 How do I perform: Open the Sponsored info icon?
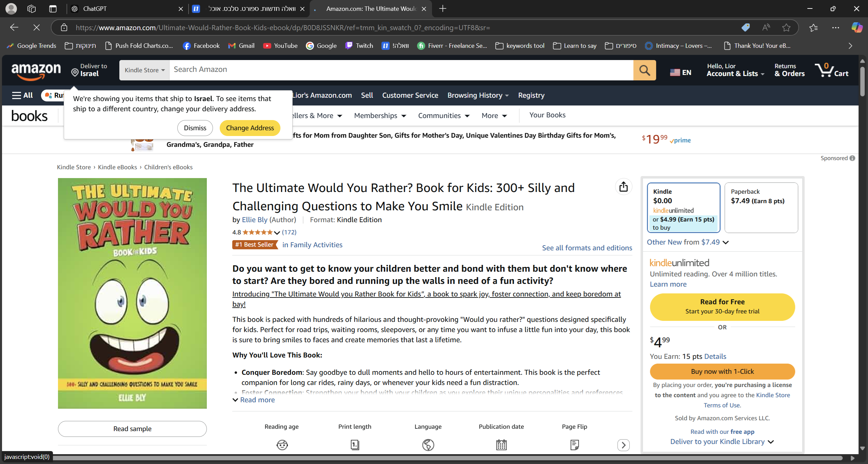click(852, 158)
